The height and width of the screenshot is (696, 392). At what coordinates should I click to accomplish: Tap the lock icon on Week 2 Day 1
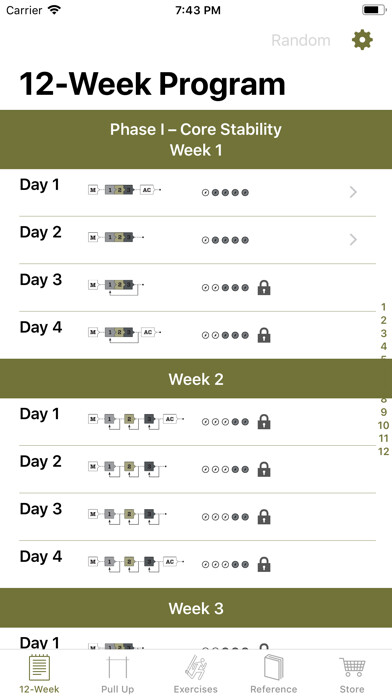pyautogui.click(x=264, y=422)
